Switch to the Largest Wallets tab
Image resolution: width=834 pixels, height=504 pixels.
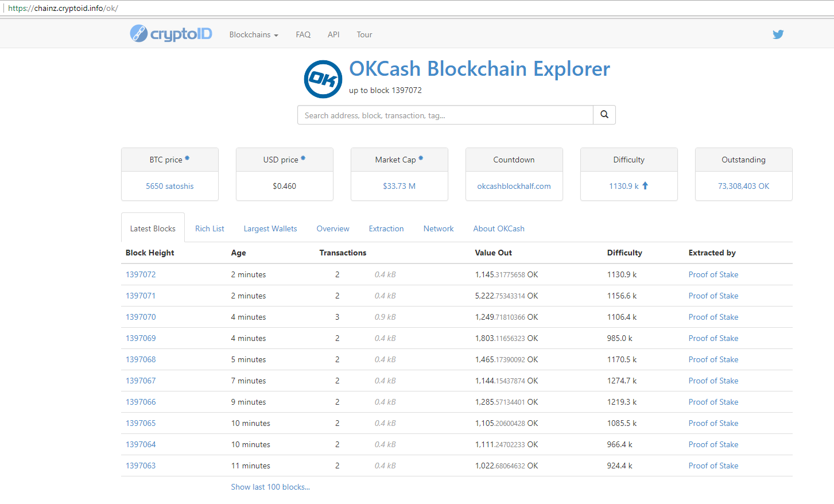point(270,228)
